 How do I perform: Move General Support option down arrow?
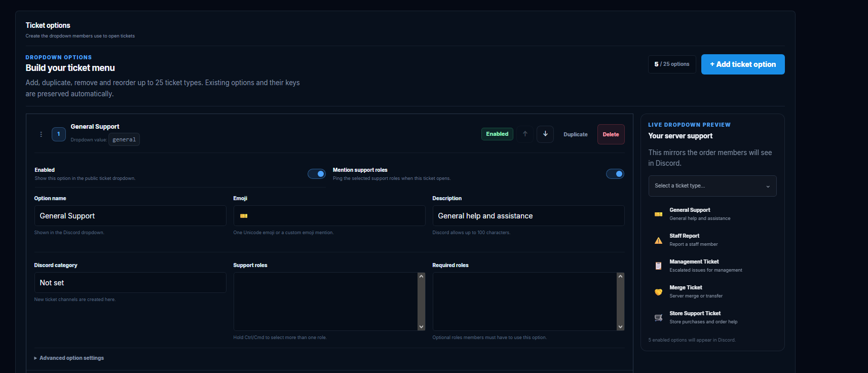(545, 134)
